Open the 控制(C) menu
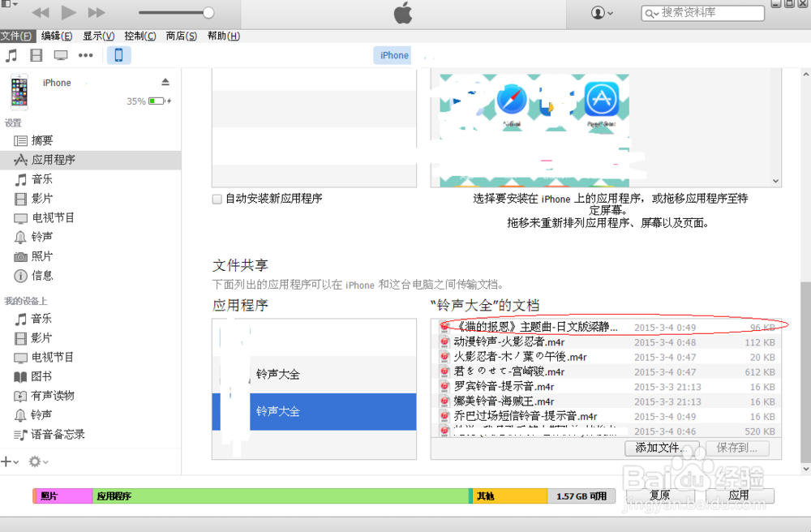The height and width of the screenshot is (532, 811). click(140, 36)
